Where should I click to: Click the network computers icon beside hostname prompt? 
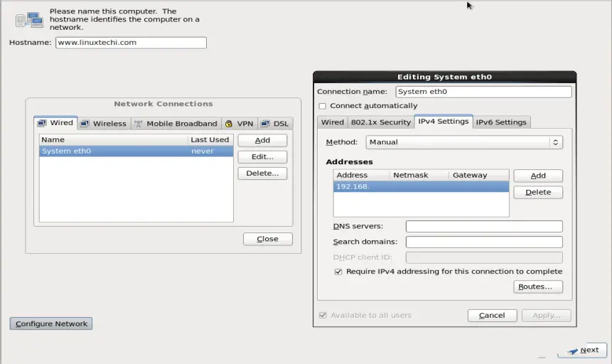pyautogui.click(x=30, y=19)
